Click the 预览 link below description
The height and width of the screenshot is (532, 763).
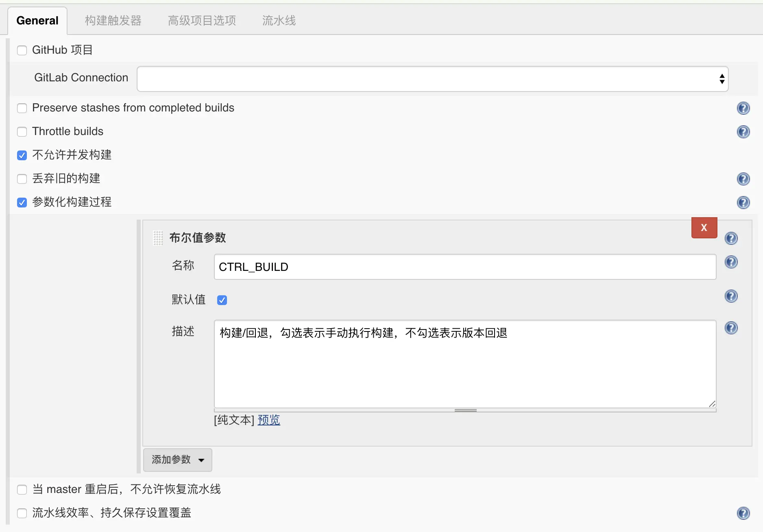[x=269, y=420]
